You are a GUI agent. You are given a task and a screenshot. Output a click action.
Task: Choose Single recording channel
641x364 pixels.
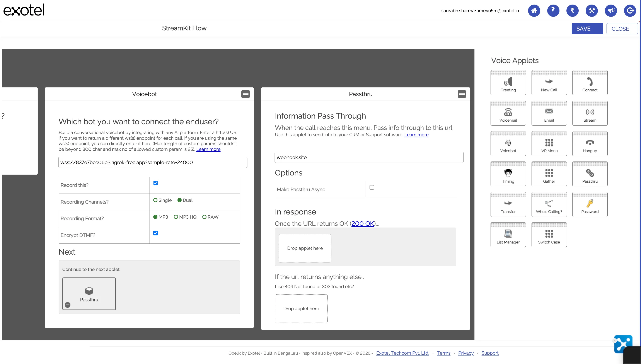click(155, 200)
